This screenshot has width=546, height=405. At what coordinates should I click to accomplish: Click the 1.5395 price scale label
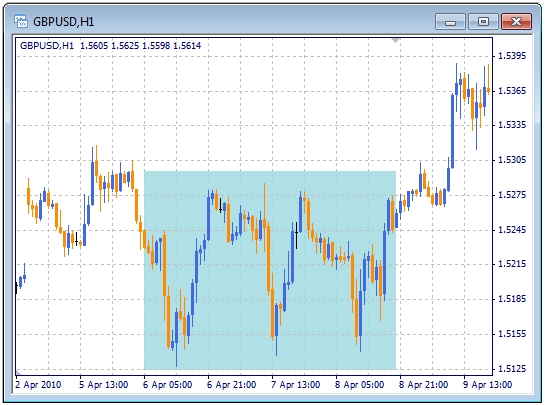512,56
